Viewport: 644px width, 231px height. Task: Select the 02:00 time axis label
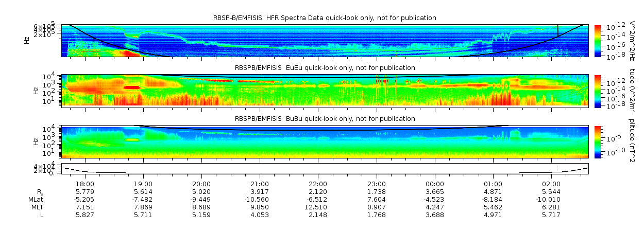[551, 184]
